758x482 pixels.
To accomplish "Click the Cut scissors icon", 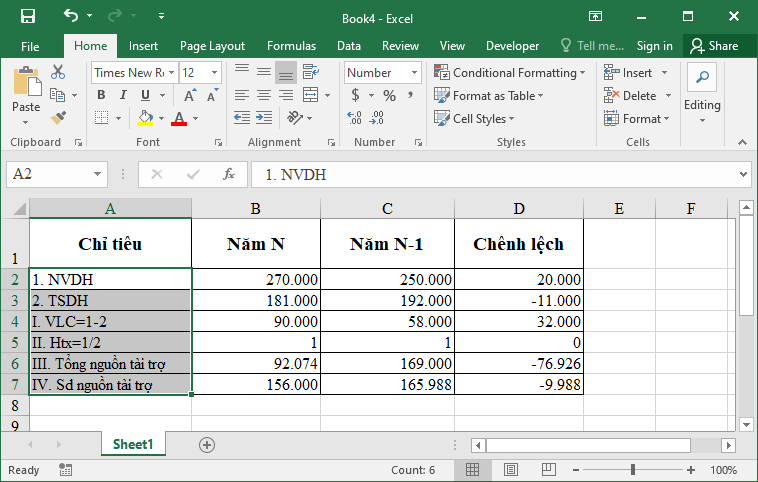I will 57,72.
